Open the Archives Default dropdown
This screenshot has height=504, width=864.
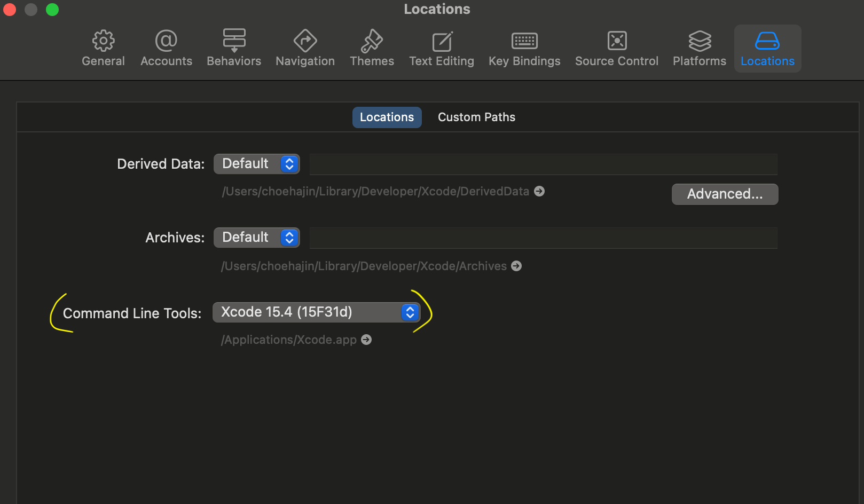point(257,238)
